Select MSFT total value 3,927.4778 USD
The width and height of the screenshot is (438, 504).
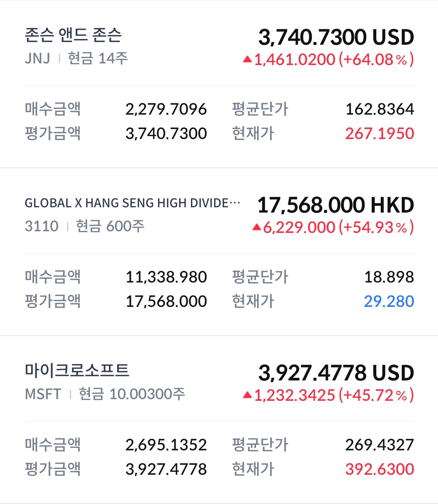pos(336,373)
